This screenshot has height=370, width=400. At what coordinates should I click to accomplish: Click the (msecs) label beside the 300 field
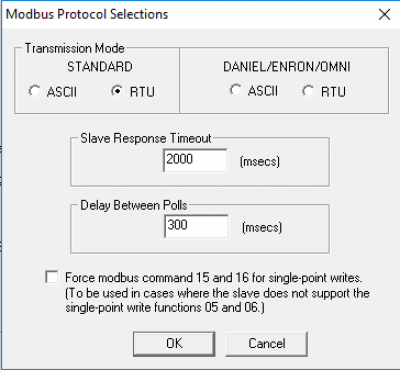coord(262,227)
